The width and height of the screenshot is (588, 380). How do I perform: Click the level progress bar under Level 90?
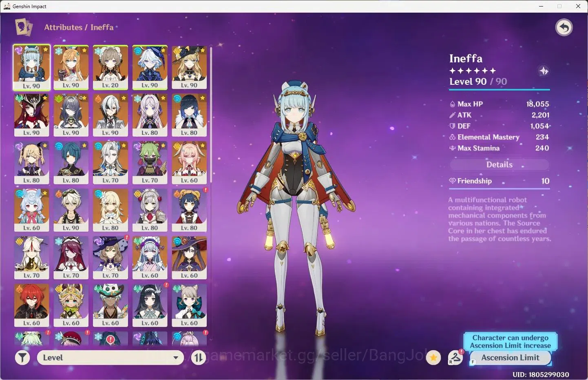click(500, 89)
